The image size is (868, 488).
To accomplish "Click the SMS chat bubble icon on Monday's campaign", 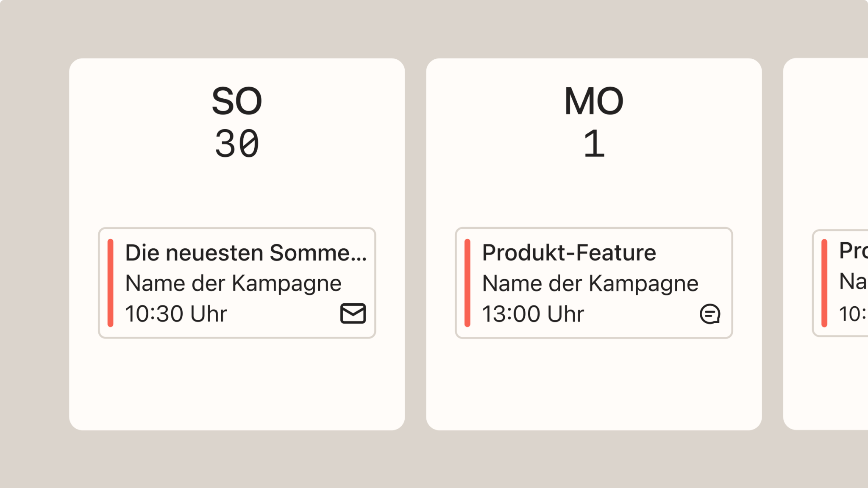I will [710, 314].
